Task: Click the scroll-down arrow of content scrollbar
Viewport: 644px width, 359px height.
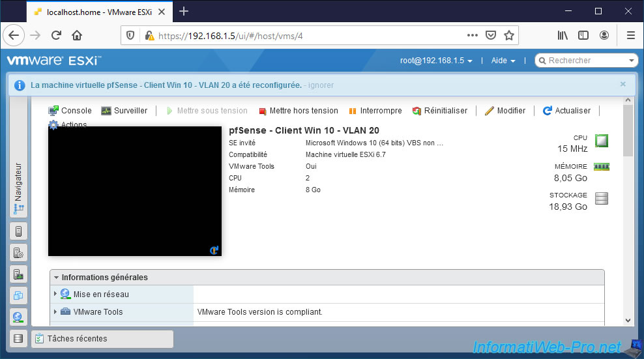Action: pyautogui.click(x=628, y=321)
